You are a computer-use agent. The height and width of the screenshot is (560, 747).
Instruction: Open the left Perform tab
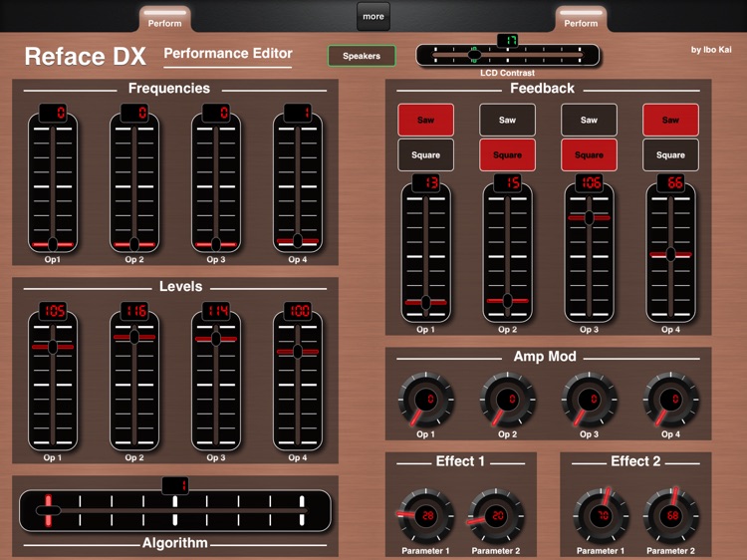(164, 20)
